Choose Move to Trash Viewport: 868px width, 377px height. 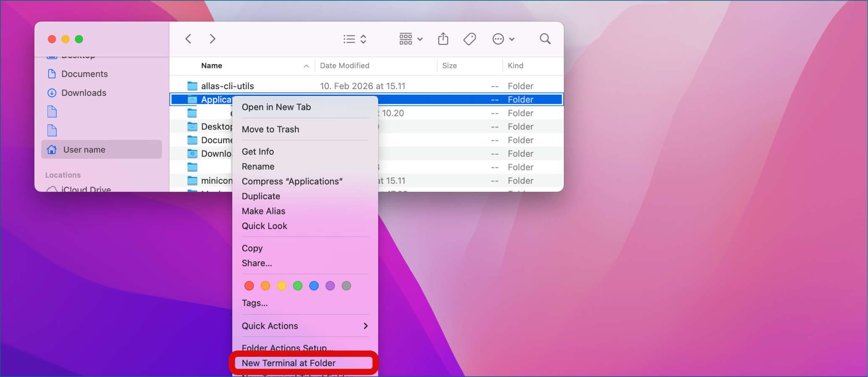pyautogui.click(x=271, y=129)
